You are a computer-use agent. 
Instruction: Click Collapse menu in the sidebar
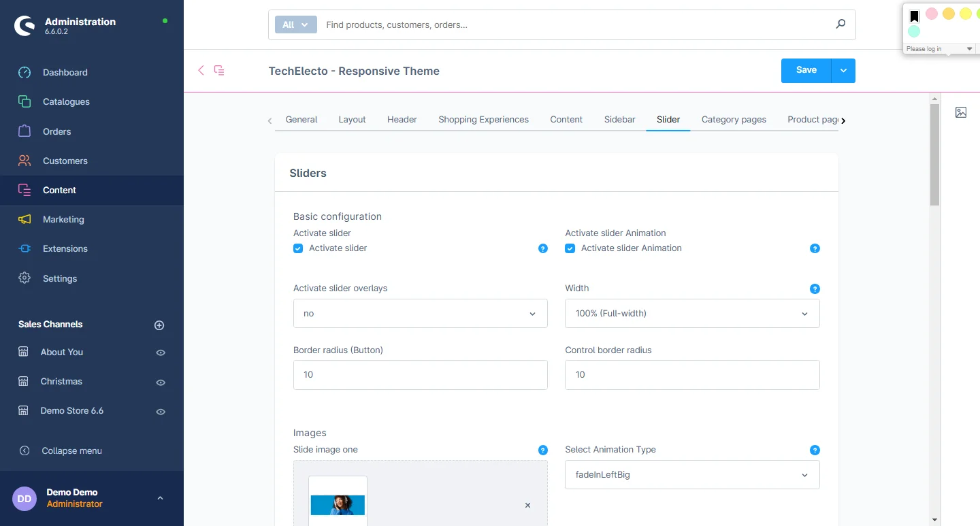(71, 450)
